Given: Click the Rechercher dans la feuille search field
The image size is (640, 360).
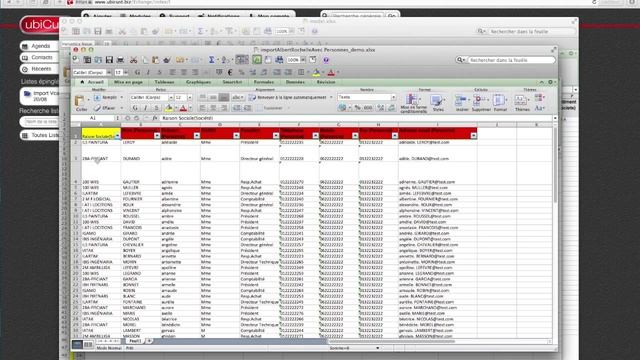Looking at the screenshot, I should point(511,60).
